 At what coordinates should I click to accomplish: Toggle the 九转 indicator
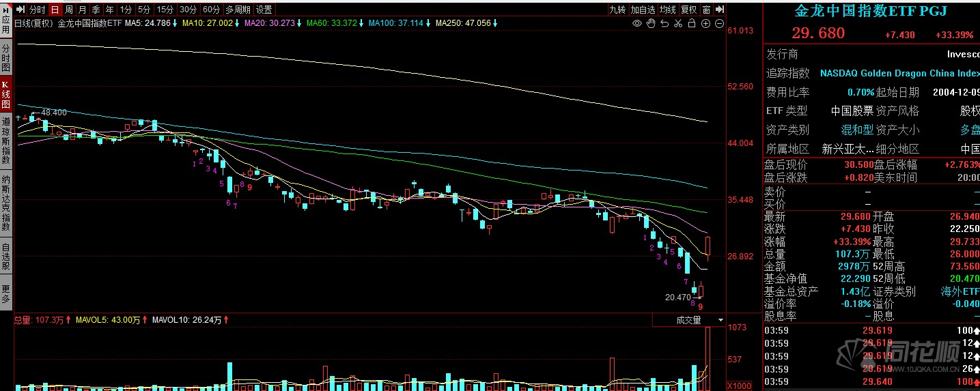[617, 10]
